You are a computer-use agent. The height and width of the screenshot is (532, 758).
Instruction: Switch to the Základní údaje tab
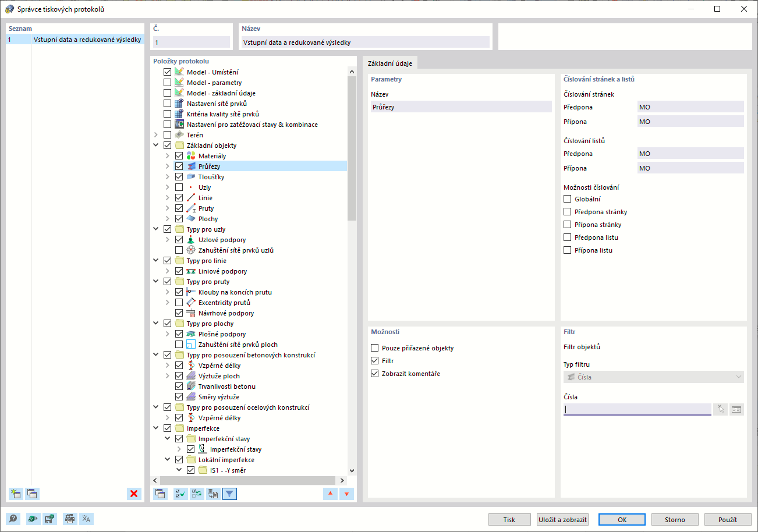tap(390, 63)
